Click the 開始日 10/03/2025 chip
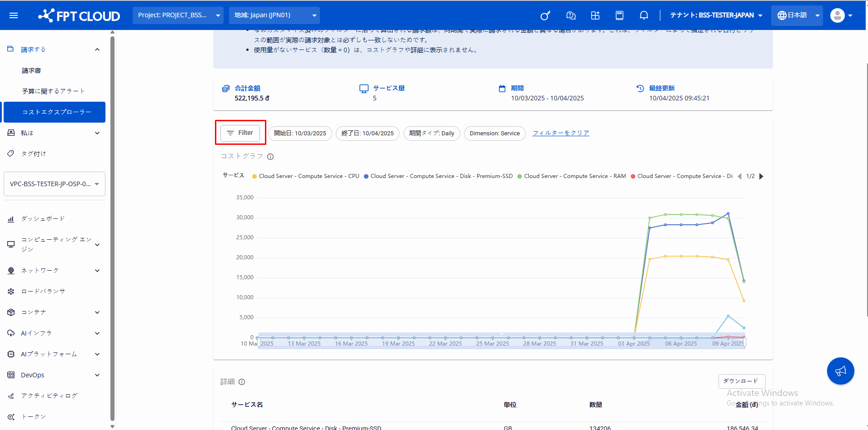Screen dimensions: 868x430 point(300,133)
